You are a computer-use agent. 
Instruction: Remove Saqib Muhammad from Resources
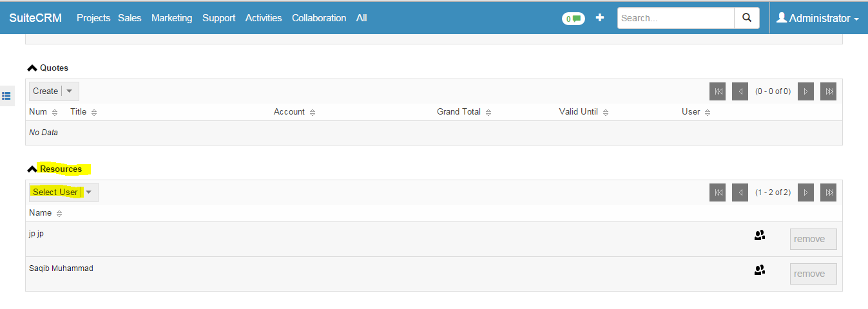point(813,274)
